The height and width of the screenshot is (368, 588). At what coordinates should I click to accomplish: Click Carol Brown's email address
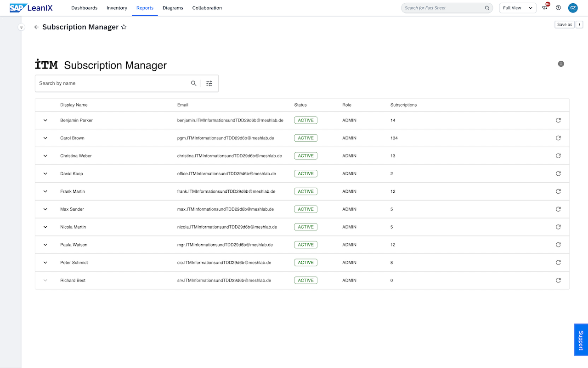pos(226,138)
